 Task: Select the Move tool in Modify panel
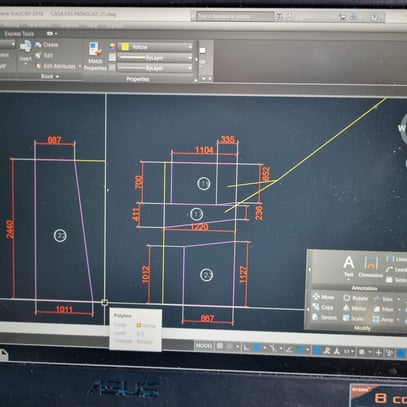[324, 297]
